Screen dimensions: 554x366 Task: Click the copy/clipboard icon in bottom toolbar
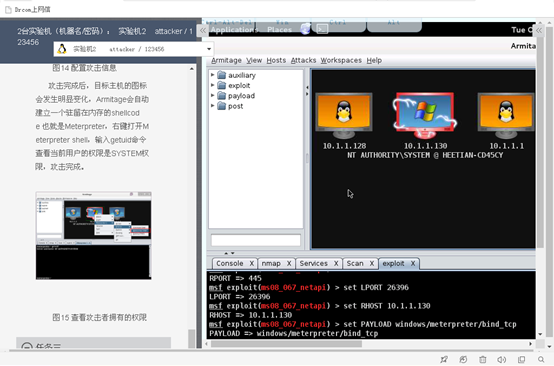point(521,359)
